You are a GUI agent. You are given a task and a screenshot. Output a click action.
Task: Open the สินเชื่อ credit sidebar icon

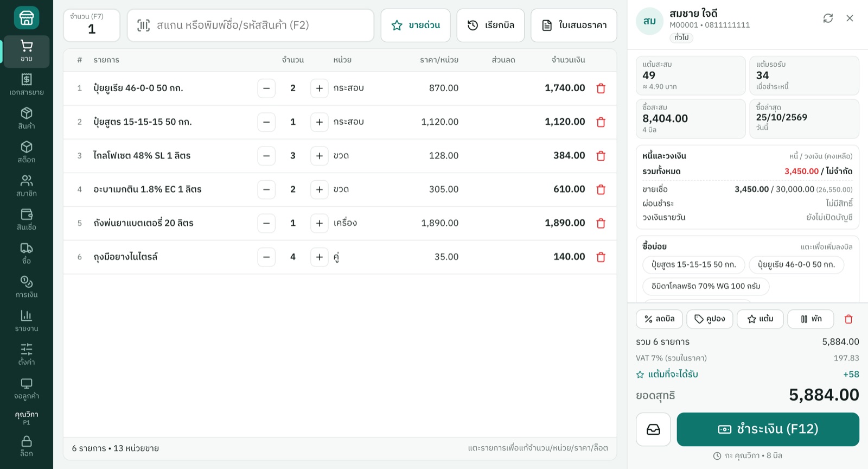(x=27, y=219)
